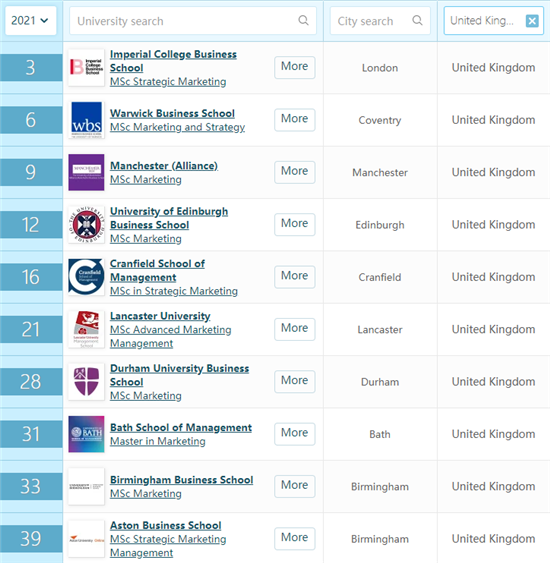Viewport: 550px width, 563px height.
Task: Click More for Manchester (Alliance)
Action: click(295, 172)
